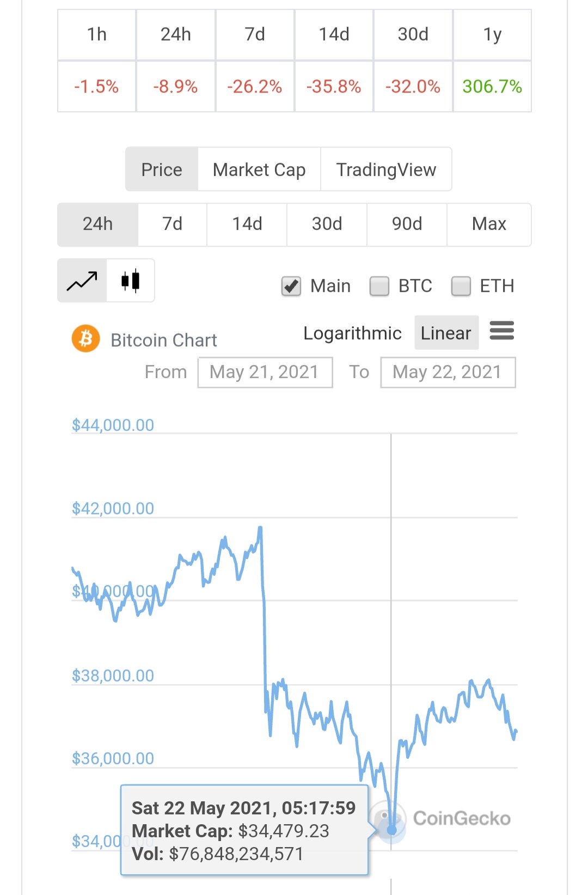Select the line chart icon
Viewport: 588px width, 895px height.
[82, 281]
